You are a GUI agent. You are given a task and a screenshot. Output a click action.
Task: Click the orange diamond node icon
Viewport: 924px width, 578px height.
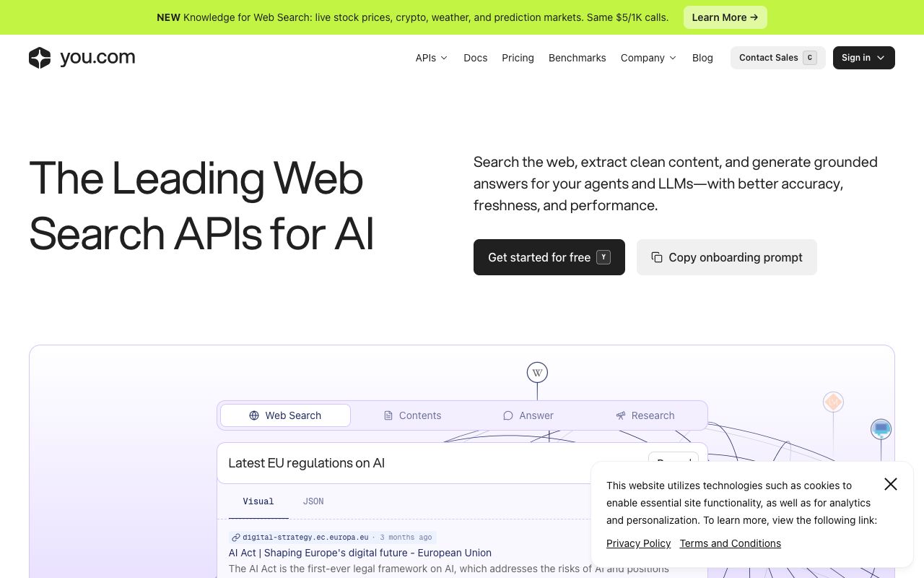click(834, 402)
